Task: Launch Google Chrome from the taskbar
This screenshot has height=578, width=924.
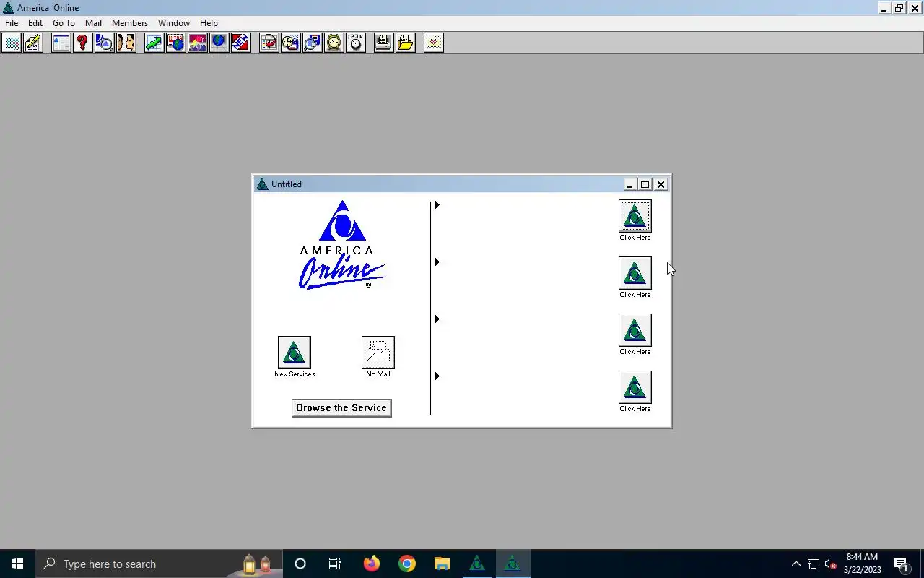Action: (407, 564)
